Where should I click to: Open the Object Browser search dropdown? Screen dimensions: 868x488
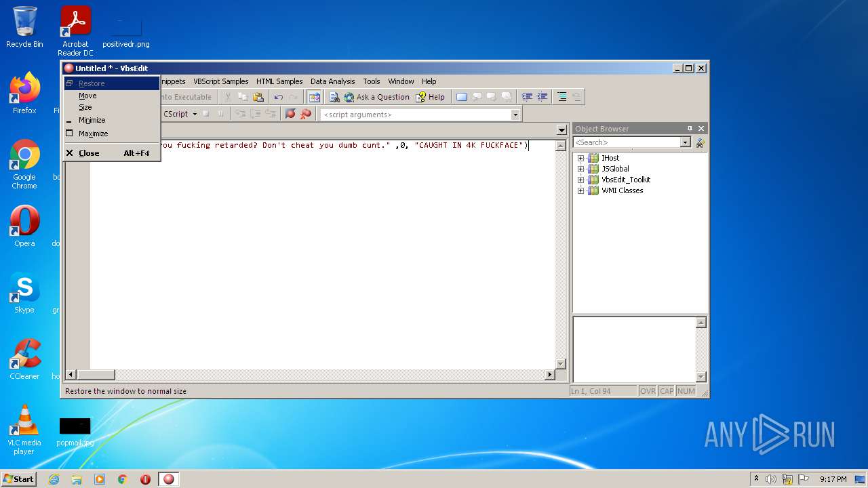pos(686,142)
